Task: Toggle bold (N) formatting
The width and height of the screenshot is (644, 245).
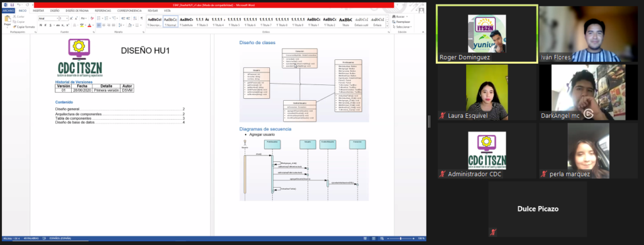Action: (41, 25)
